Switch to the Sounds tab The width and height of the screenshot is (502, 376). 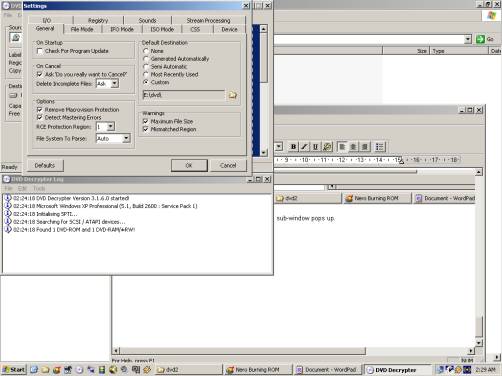pyautogui.click(x=147, y=20)
